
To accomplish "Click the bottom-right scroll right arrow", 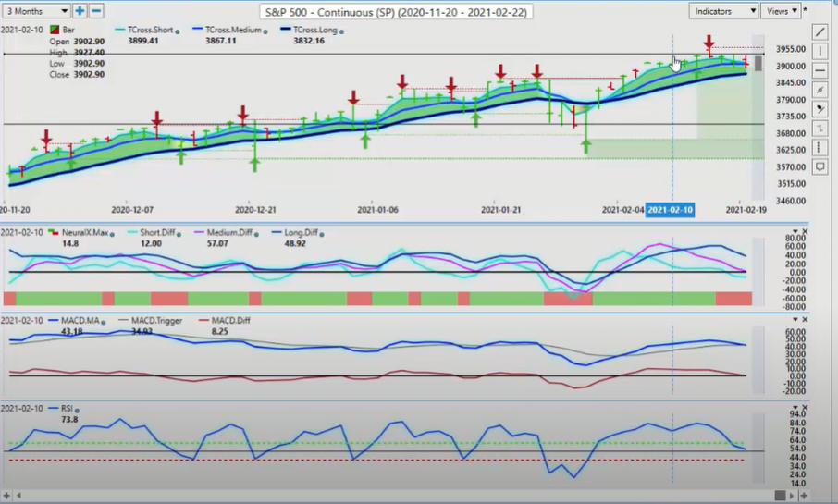I will tap(792, 496).
